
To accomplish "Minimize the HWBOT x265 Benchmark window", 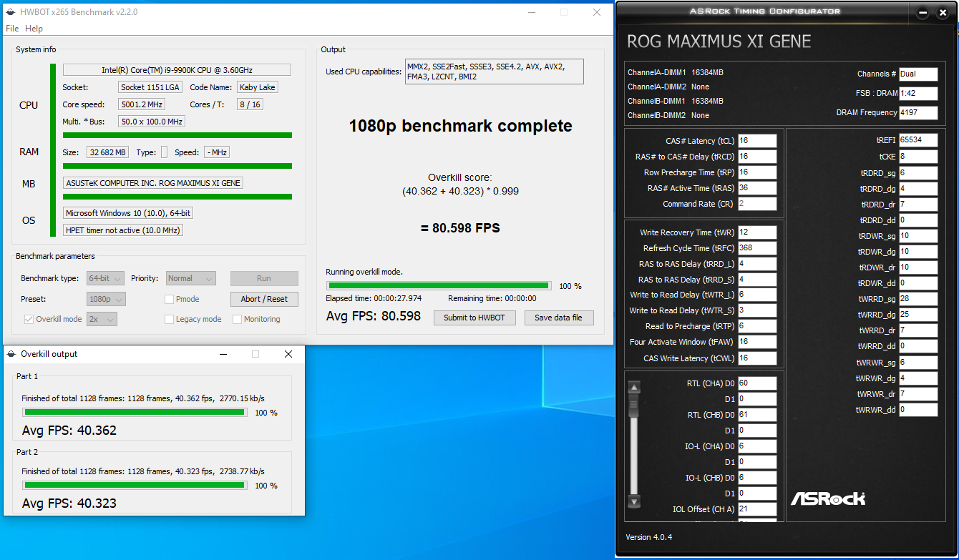I will (531, 12).
